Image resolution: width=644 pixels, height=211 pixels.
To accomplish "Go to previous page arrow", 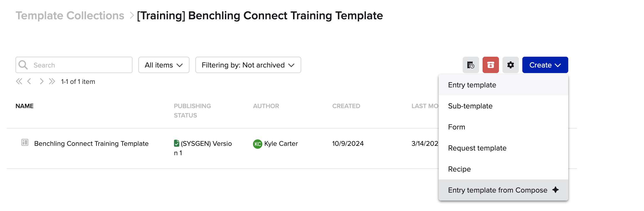I will [29, 82].
